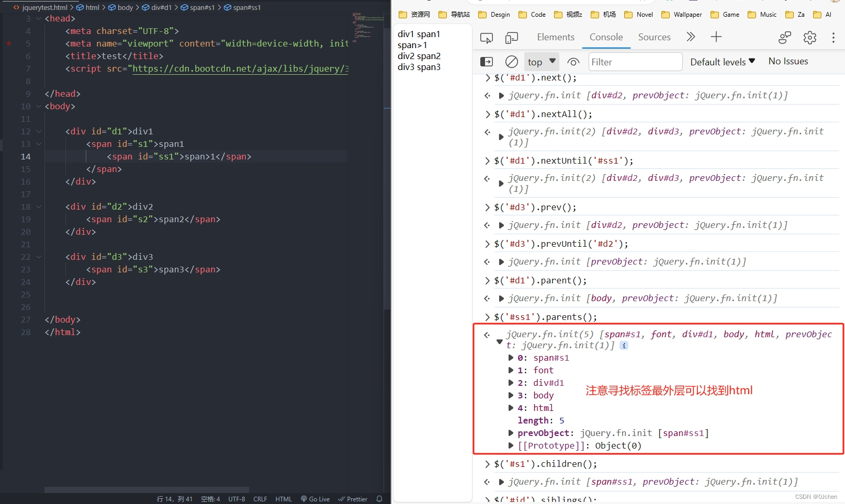Toggle the console sidebar panel icon
Image resolution: width=845 pixels, height=504 pixels.
tap(487, 62)
